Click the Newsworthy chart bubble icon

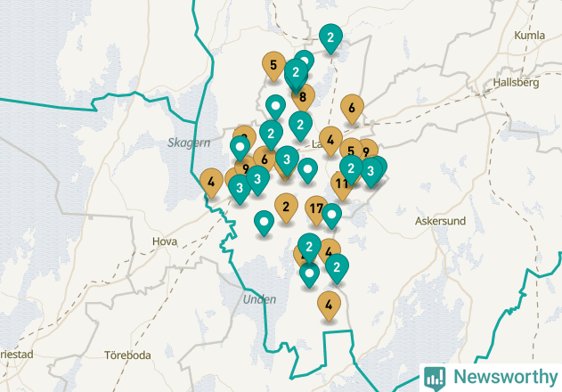(435, 379)
